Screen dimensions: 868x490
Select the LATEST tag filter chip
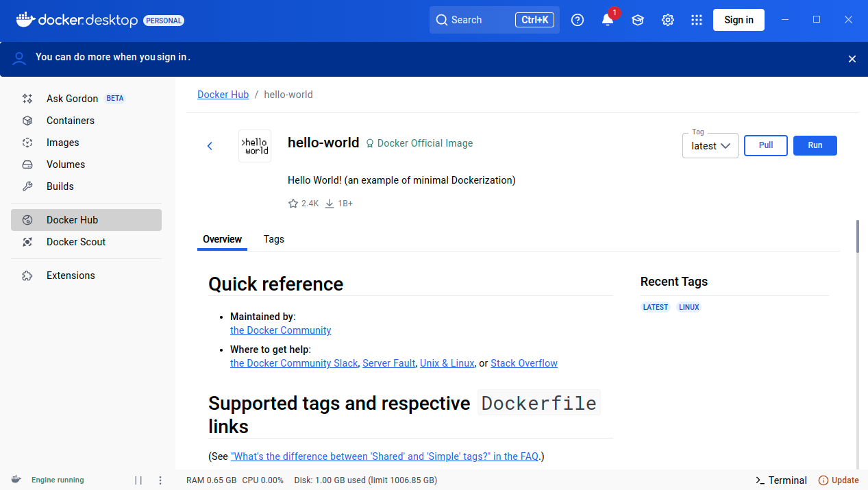point(655,307)
